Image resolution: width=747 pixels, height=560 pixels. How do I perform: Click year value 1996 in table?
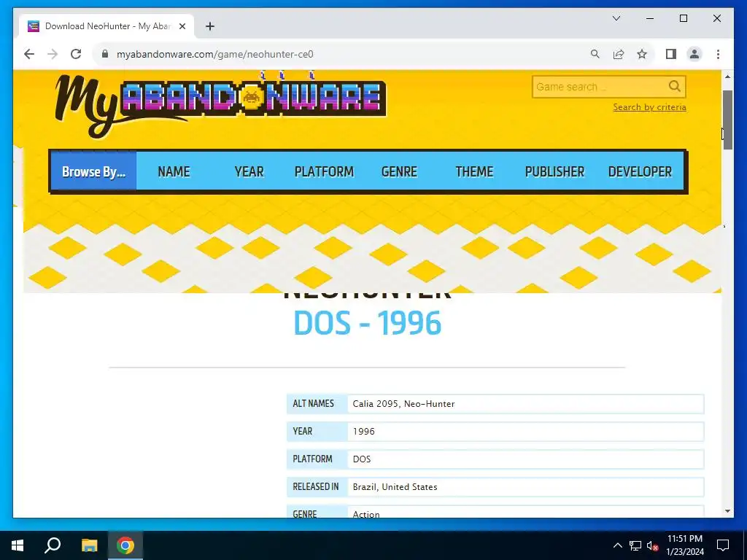(363, 432)
